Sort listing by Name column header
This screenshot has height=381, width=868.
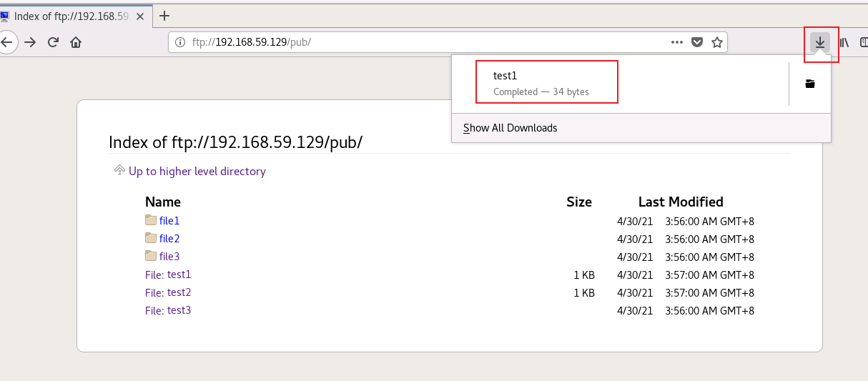(163, 202)
